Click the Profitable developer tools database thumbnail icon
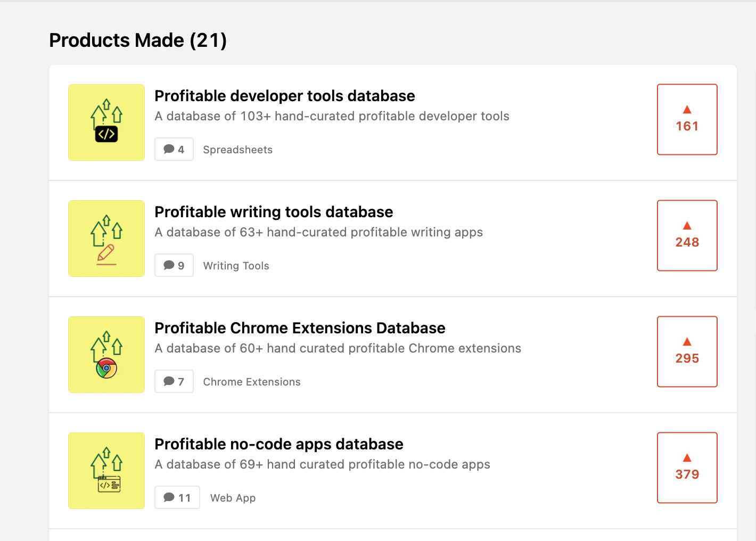 [106, 122]
